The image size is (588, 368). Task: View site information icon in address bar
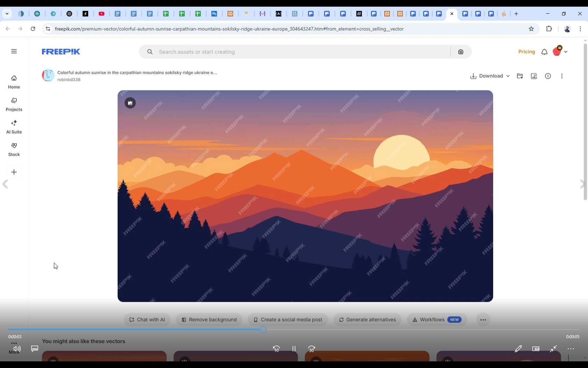[x=48, y=29]
